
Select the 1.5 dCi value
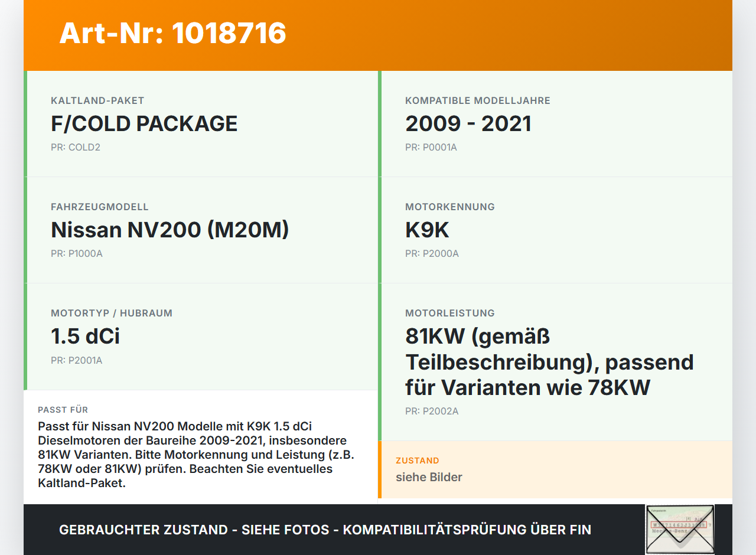85,336
